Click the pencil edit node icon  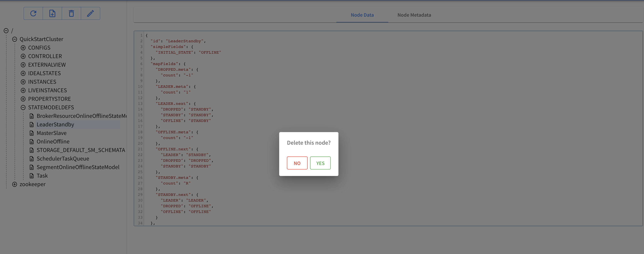tap(90, 14)
